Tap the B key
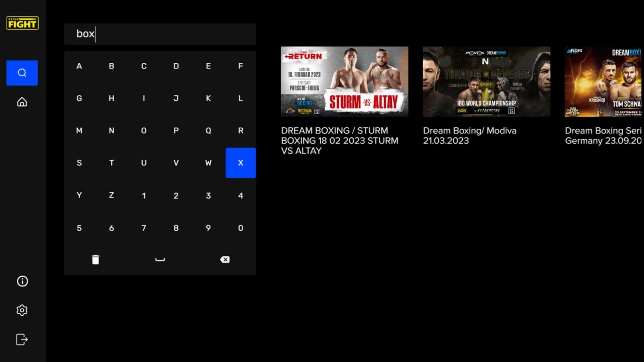The image size is (644, 362). tap(111, 66)
